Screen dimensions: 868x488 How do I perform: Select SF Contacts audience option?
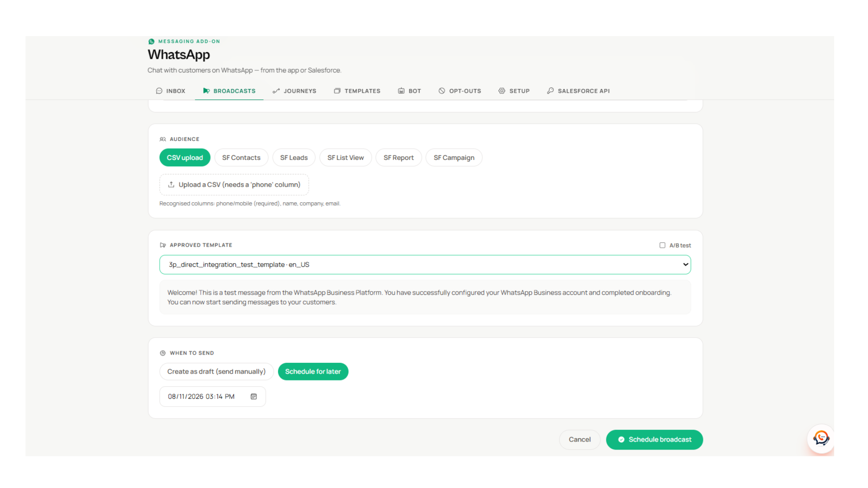click(241, 158)
